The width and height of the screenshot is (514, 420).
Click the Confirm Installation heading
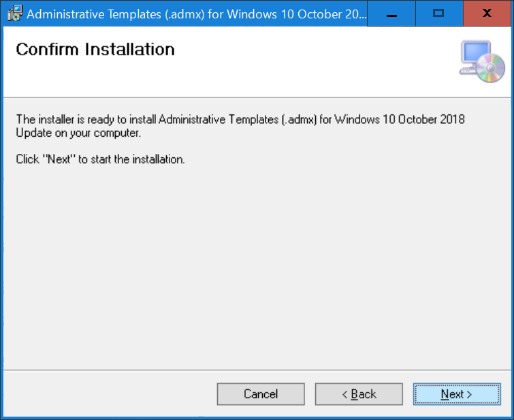click(95, 50)
